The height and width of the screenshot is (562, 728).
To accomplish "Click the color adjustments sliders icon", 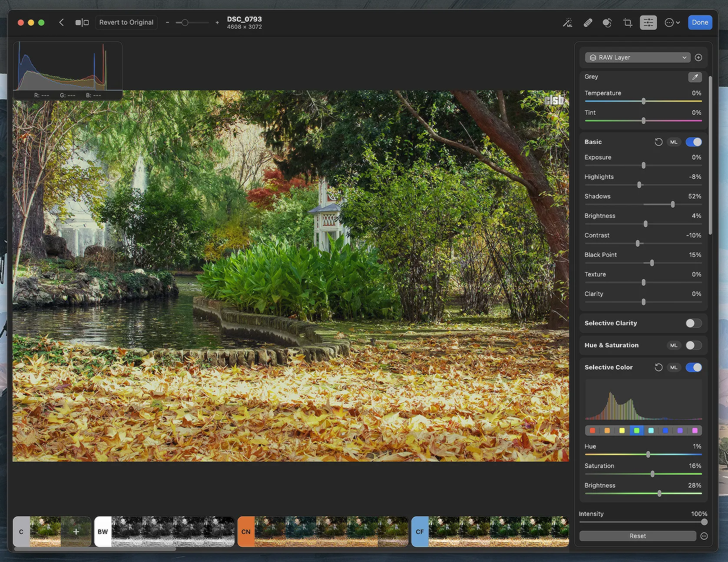I will 648,23.
